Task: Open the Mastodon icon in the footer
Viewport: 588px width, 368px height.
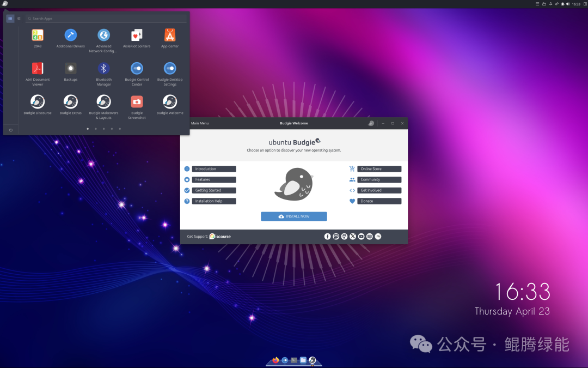Action: pos(336,236)
